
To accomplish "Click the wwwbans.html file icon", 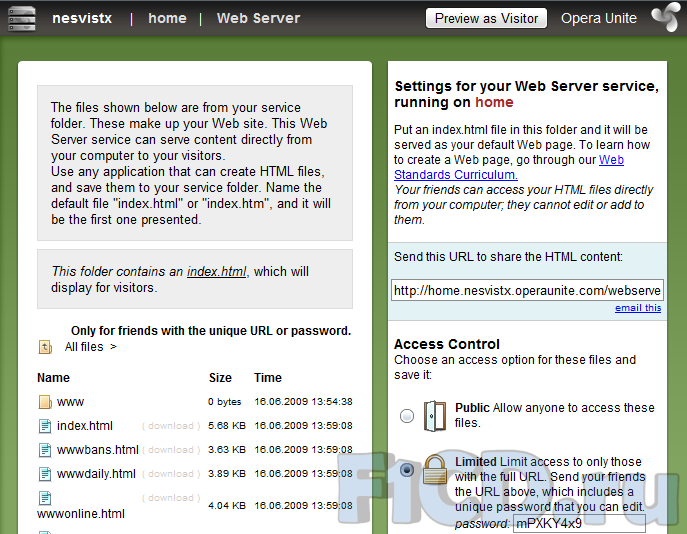I will click(x=45, y=450).
